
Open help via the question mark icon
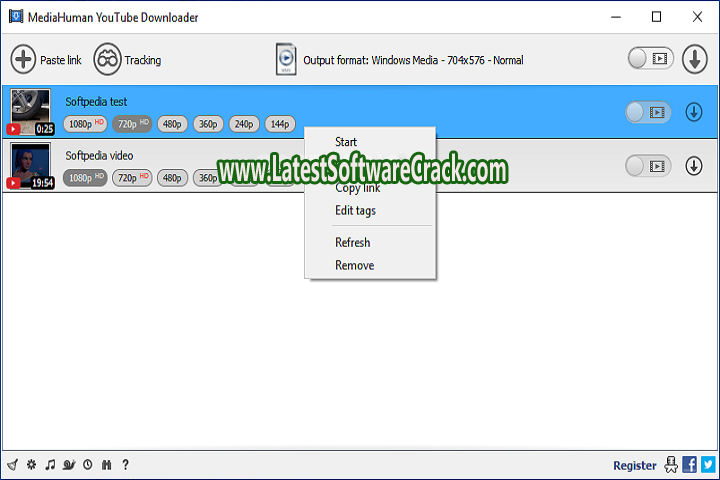125,465
